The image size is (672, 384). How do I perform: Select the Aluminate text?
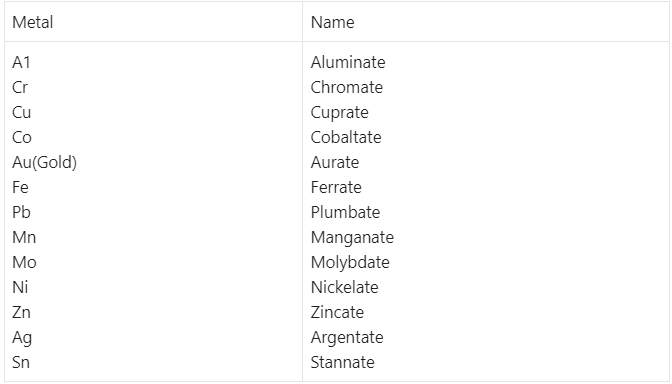pyautogui.click(x=348, y=63)
